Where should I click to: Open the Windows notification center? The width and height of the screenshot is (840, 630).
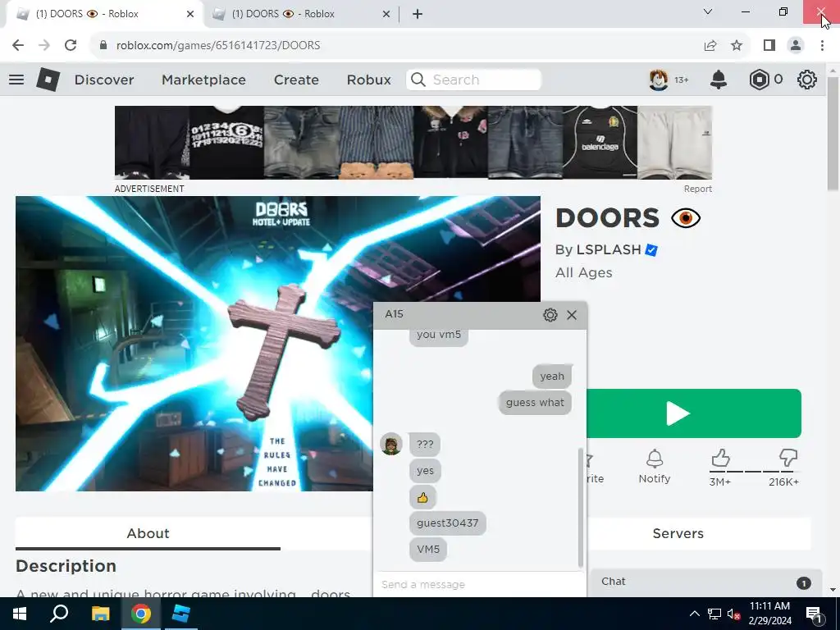tap(814, 614)
